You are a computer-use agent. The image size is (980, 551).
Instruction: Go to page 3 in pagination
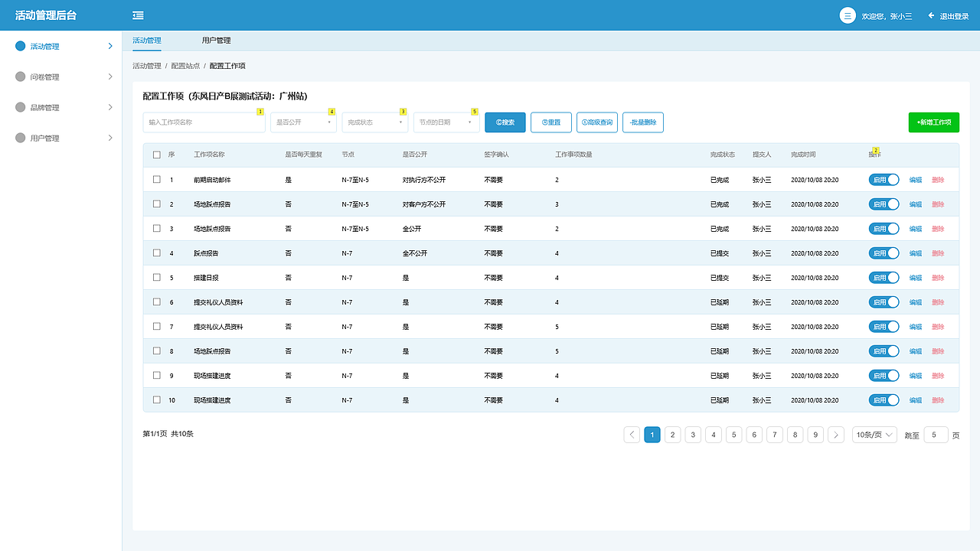693,435
